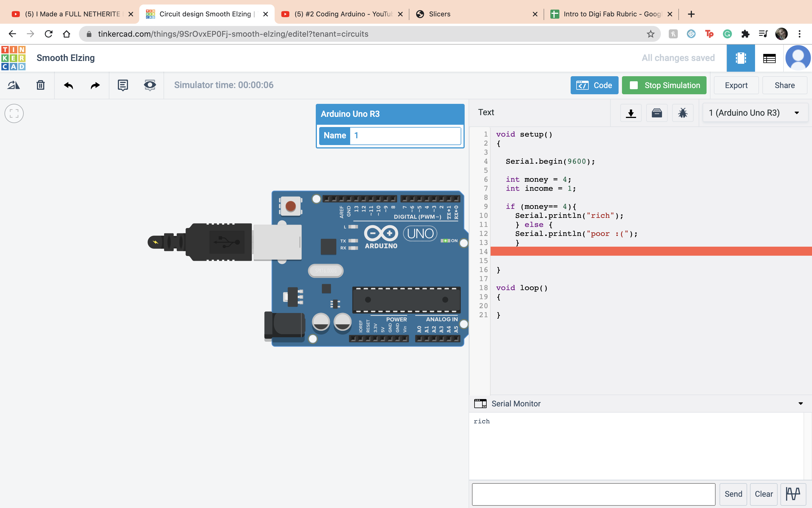The image size is (812, 508).
Task: Click the serial monitor input field
Action: (593, 494)
